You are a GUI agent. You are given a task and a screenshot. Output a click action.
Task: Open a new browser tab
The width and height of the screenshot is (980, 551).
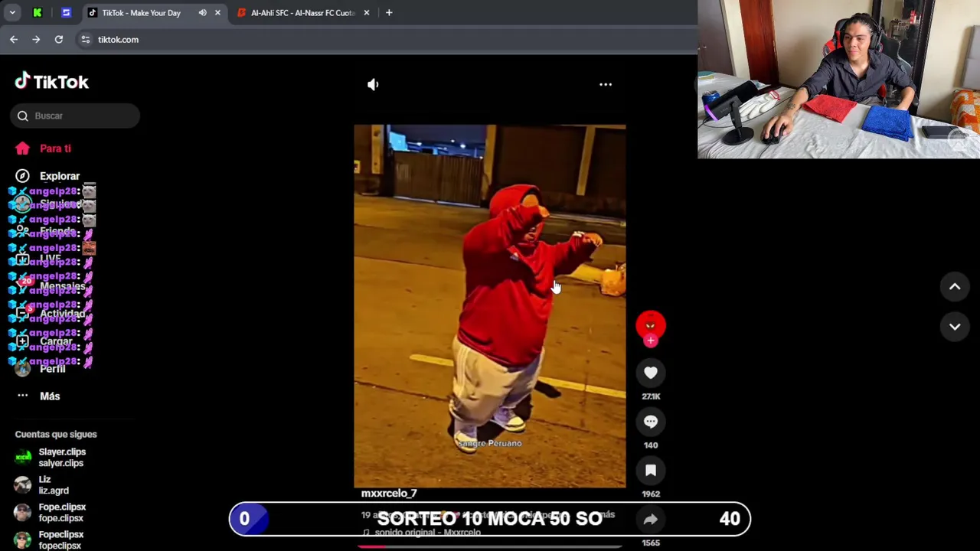pyautogui.click(x=389, y=13)
